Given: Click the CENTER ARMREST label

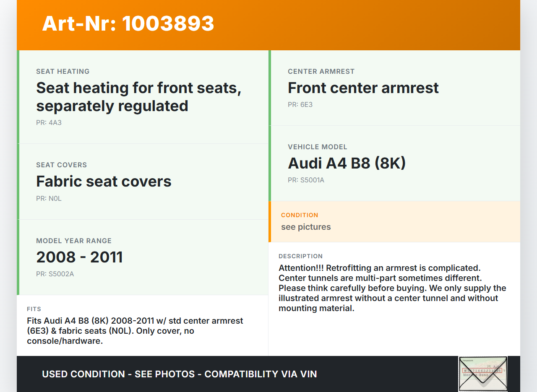Looking at the screenshot, I should (321, 72).
